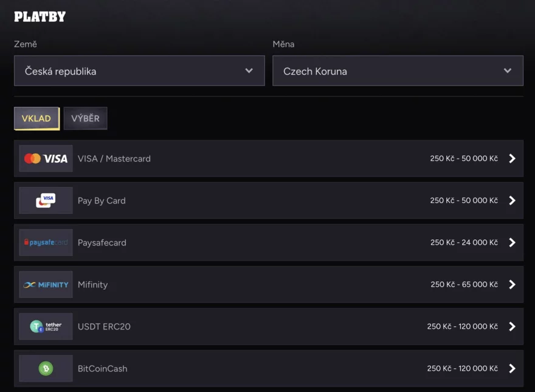Click the Země field label
535x392 pixels.
tap(26, 44)
